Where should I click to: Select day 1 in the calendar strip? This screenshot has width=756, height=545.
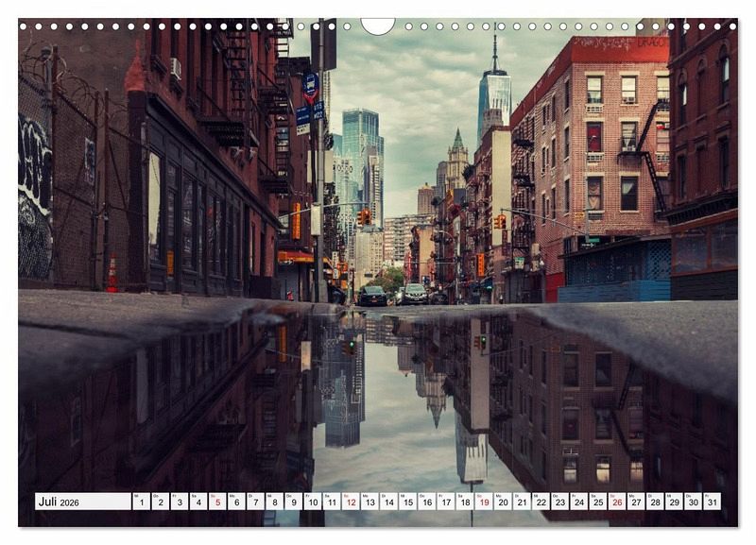[141, 502]
